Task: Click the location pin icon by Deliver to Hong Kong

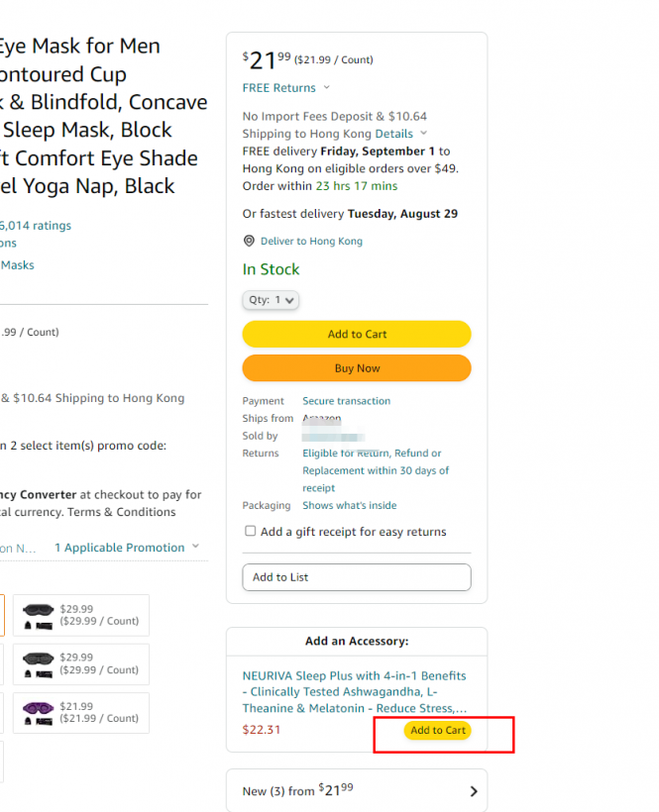Action: 250,242
